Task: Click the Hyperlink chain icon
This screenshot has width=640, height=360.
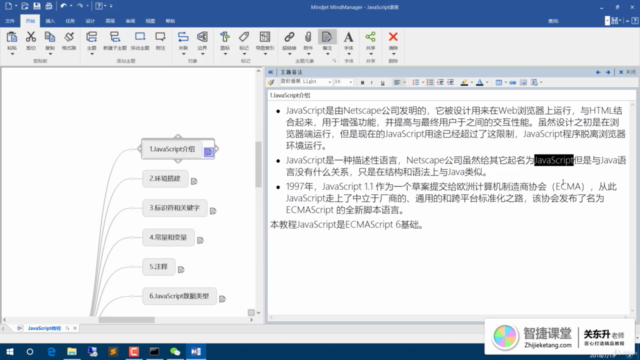Action: pos(289,37)
